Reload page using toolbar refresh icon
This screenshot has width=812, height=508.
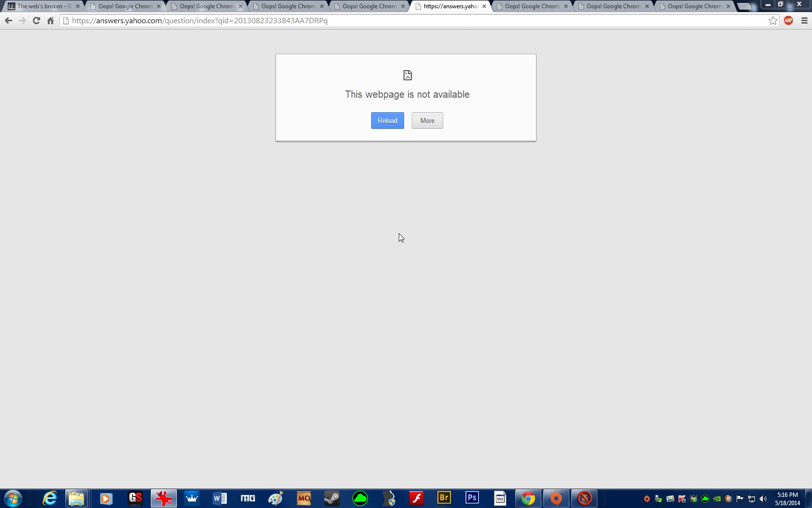coord(36,21)
